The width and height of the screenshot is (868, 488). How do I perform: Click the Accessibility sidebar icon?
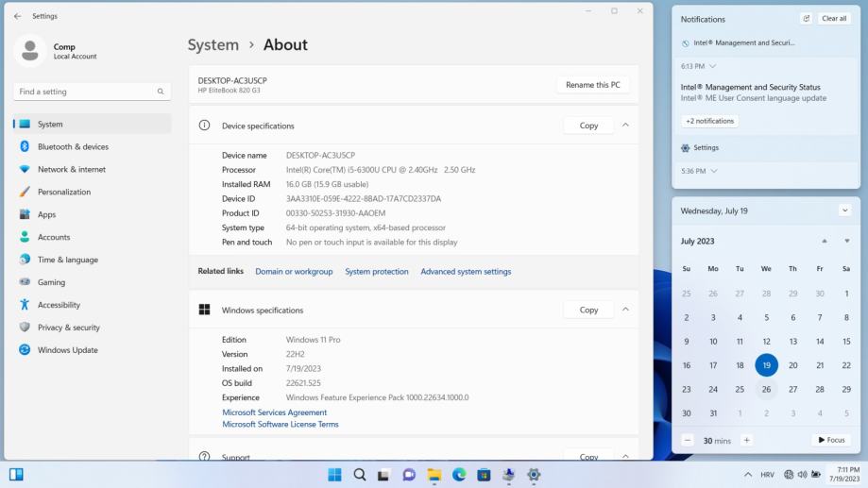pyautogui.click(x=25, y=305)
